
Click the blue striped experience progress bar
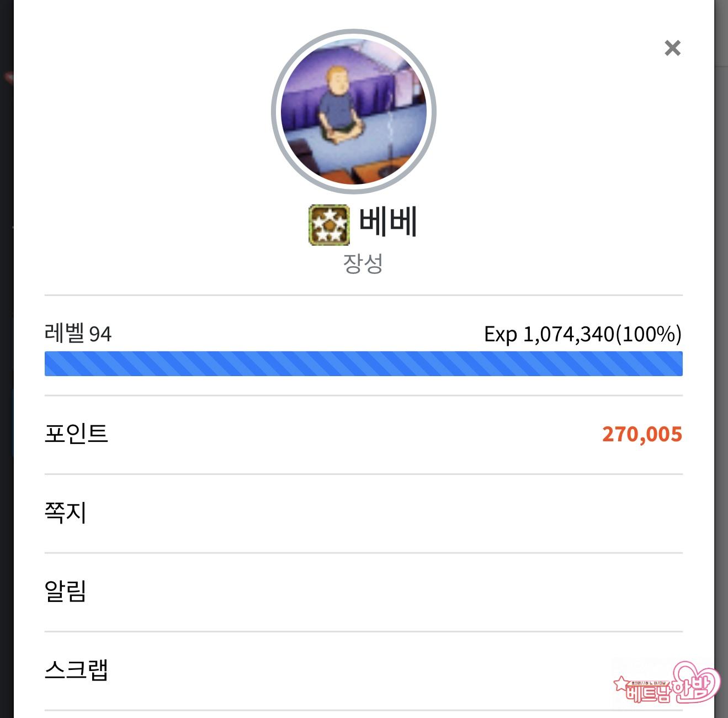pos(364,363)
